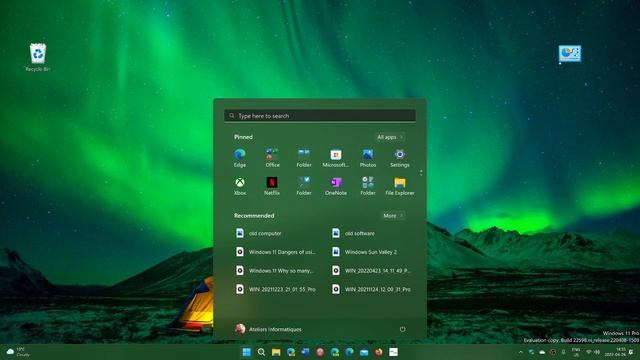
Task: Open the desktop shortcut at top right
Action: 570,53
